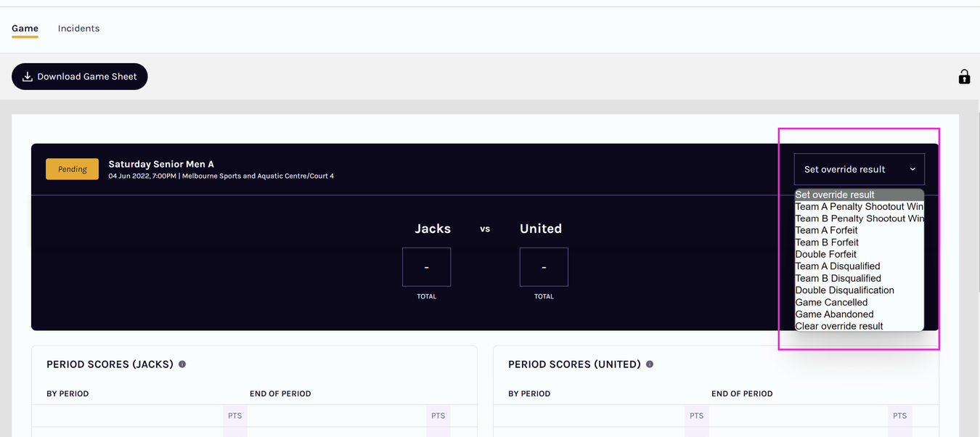Click the Jacks total score box
Viewport: 980px width, 437px height.
pyautogui.click(x=427, y=267)
